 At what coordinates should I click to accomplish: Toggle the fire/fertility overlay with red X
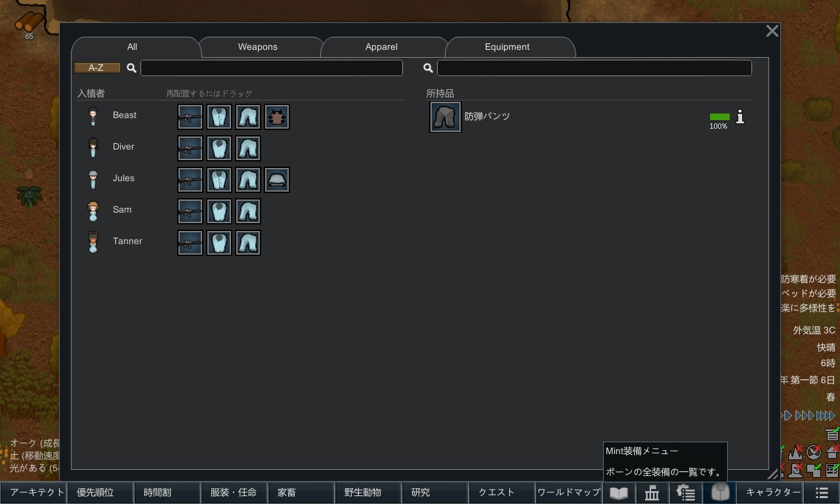796,451
